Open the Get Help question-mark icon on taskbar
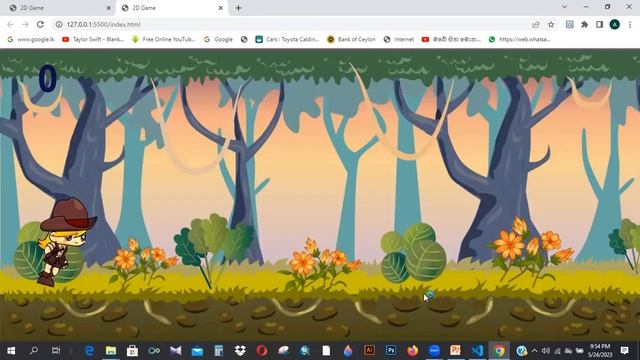This screenshot has height=360, width=640. point(521,351)
